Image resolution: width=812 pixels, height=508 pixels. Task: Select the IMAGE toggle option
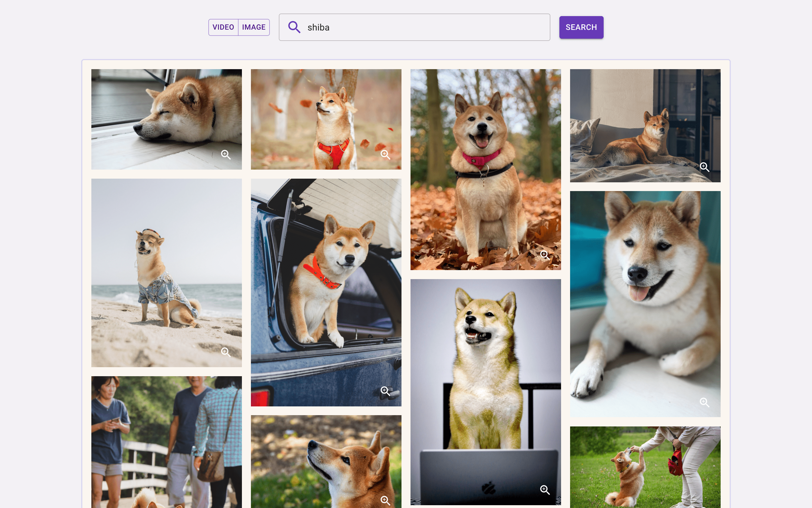(254, 27)
